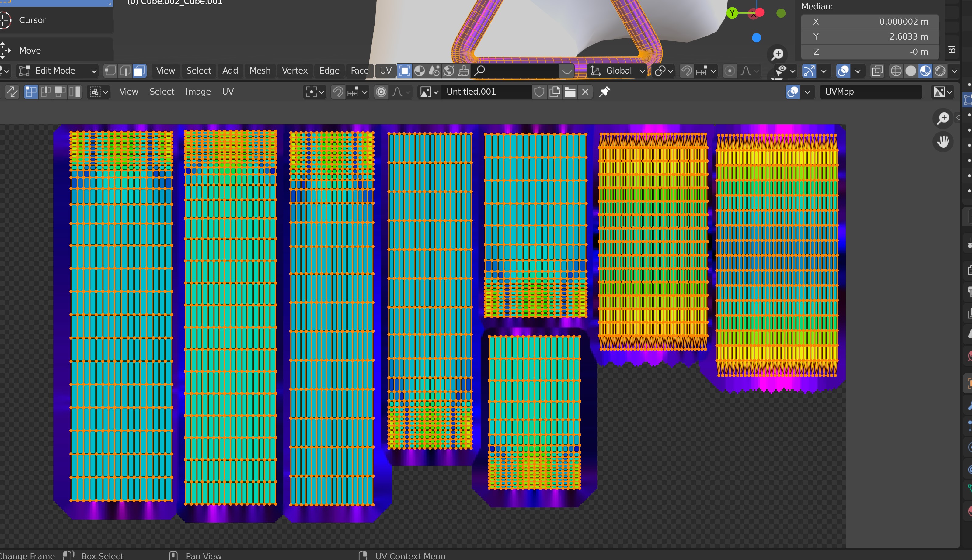
Task: Open sticky selection mode dropdown
Action: pos(99,92)
